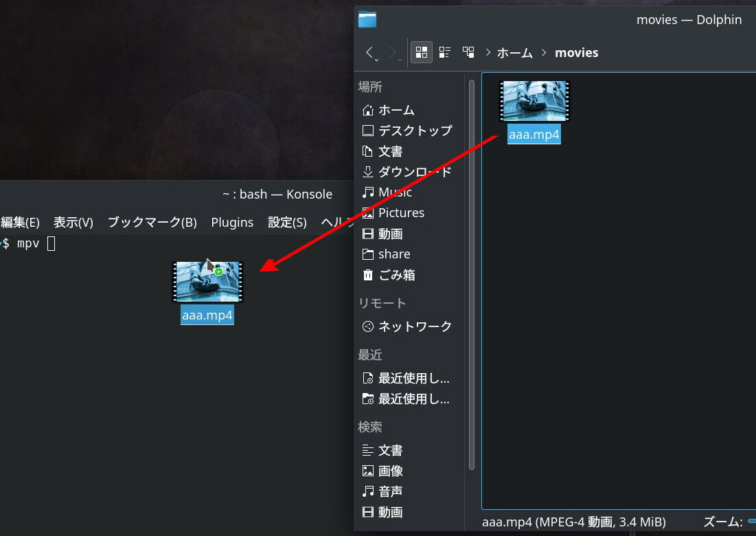Switch to icons view mode
This screenshot has height=536, width=756.
tap(422, 52)
